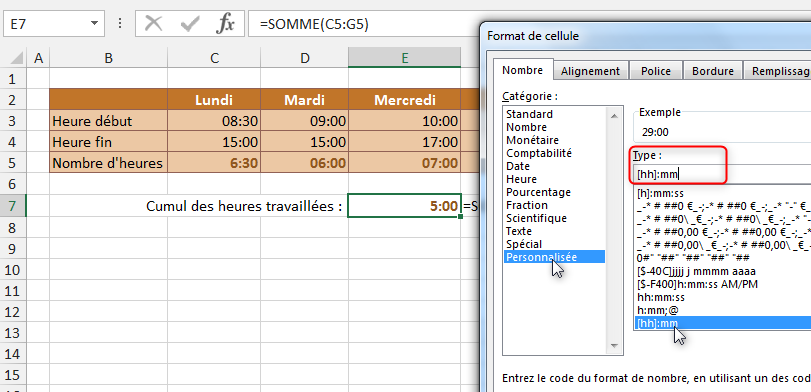
Task: Select the Nombre d'heures label cell
Action: click(x=109, y=163)
